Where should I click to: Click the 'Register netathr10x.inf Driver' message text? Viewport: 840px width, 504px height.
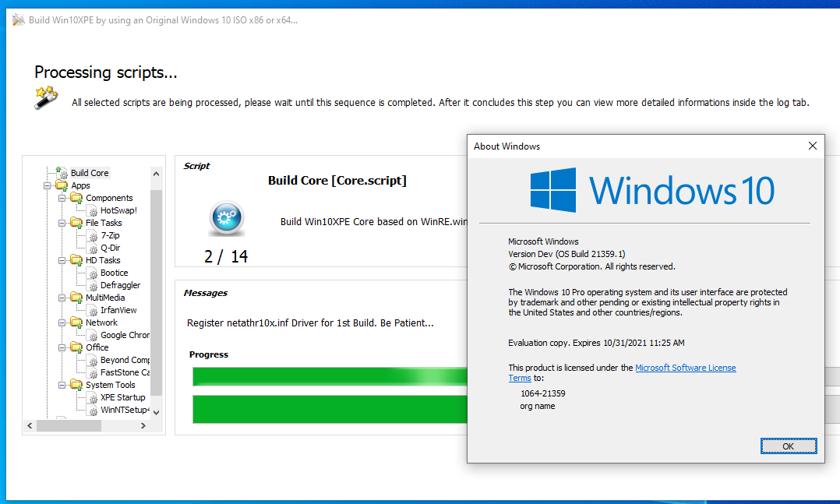[x=310, y=323]
